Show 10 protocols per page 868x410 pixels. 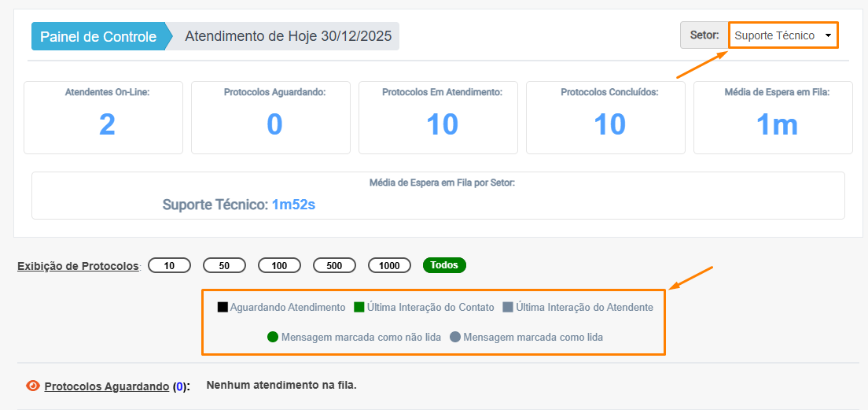click(169, 265)
